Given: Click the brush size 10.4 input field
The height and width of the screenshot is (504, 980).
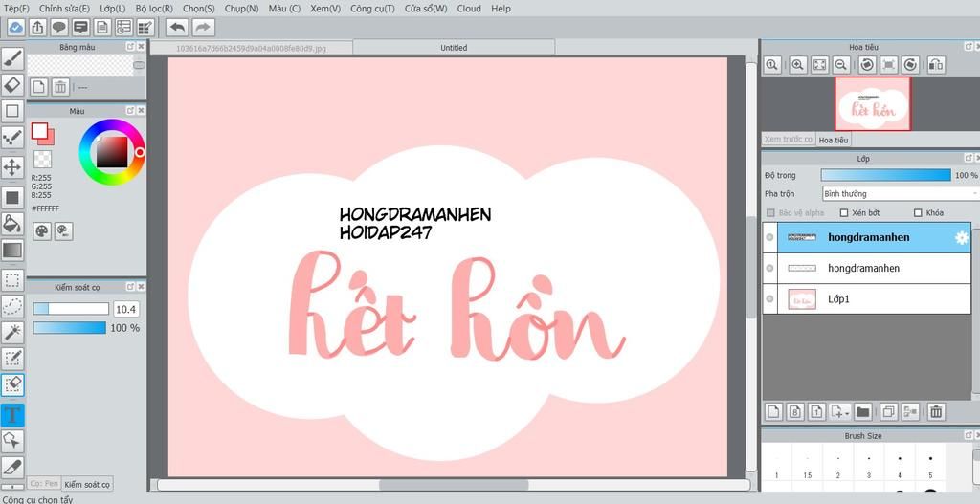Looking at the screenshot, I should click(x=126, y=309).
